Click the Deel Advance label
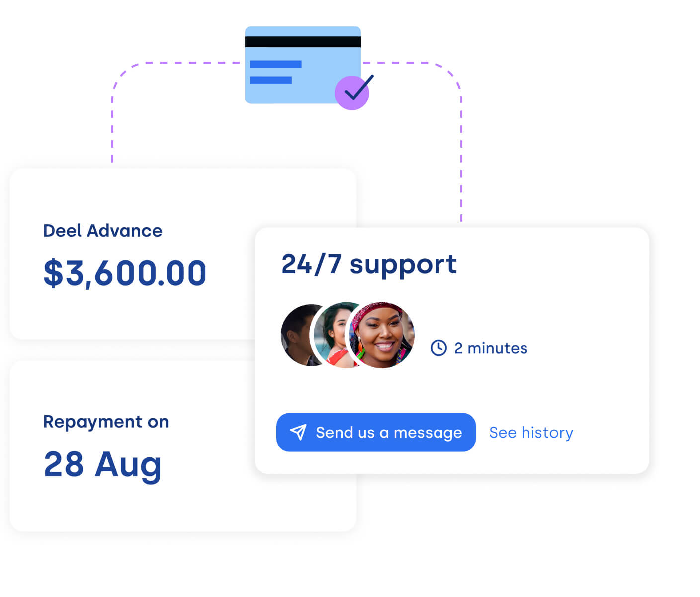 coord(103,231)
